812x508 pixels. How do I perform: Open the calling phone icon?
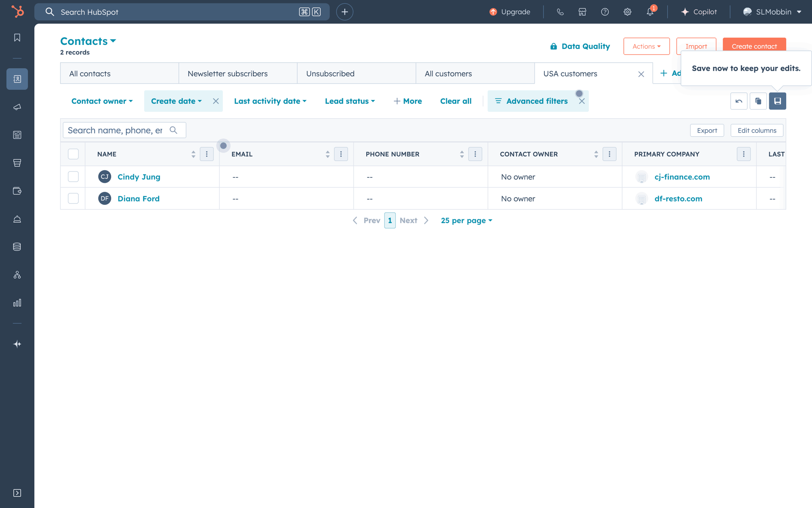[560, 12]
